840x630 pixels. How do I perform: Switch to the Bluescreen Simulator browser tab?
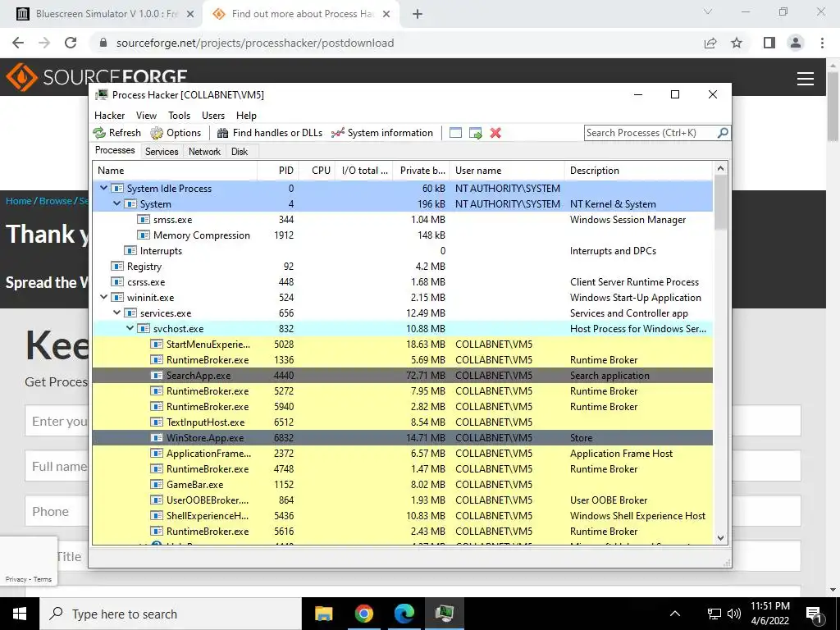point(106,14)
